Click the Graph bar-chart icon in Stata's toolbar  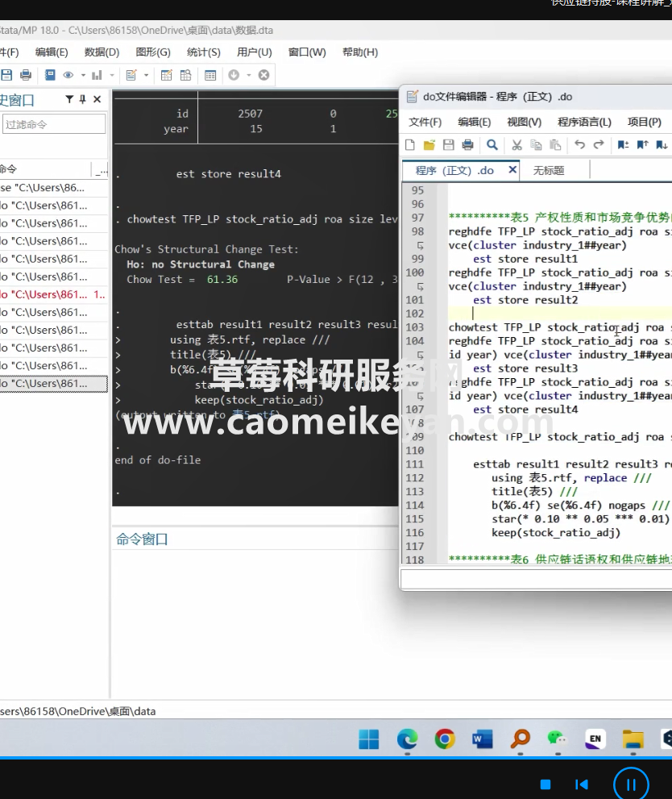click(97, 76)
